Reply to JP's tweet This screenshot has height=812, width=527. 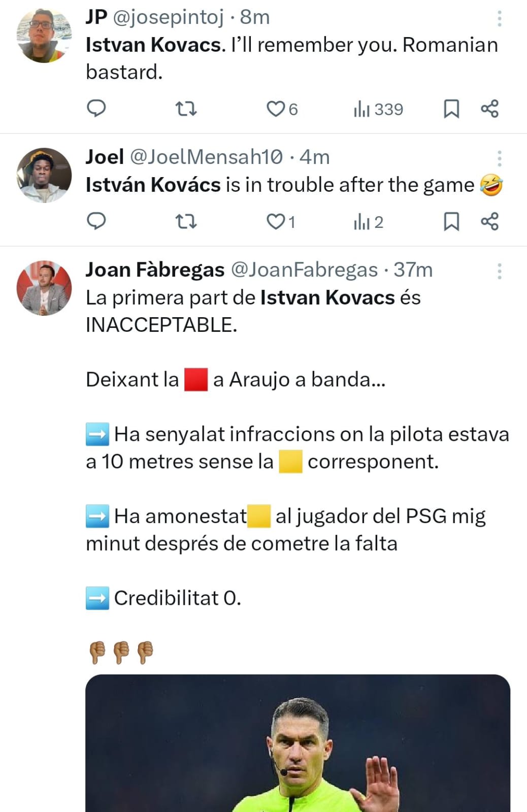pos(96,109)
